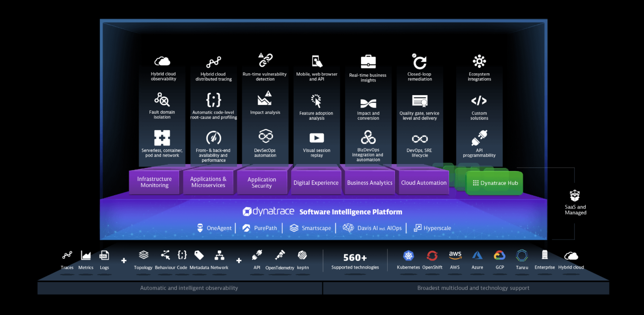Viewport: 644px width, 315px height.
Task: Select the PurePath item
Action: (x=260, y=228)
